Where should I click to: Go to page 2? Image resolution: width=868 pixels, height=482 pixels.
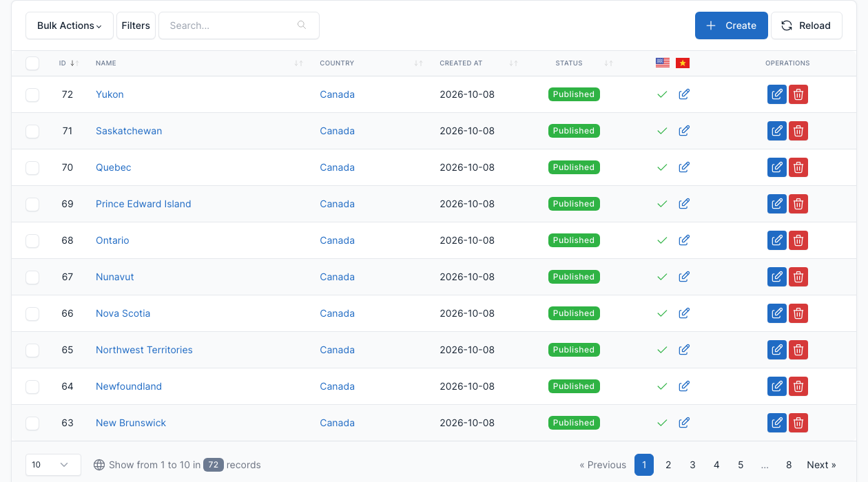coord(668,465)
